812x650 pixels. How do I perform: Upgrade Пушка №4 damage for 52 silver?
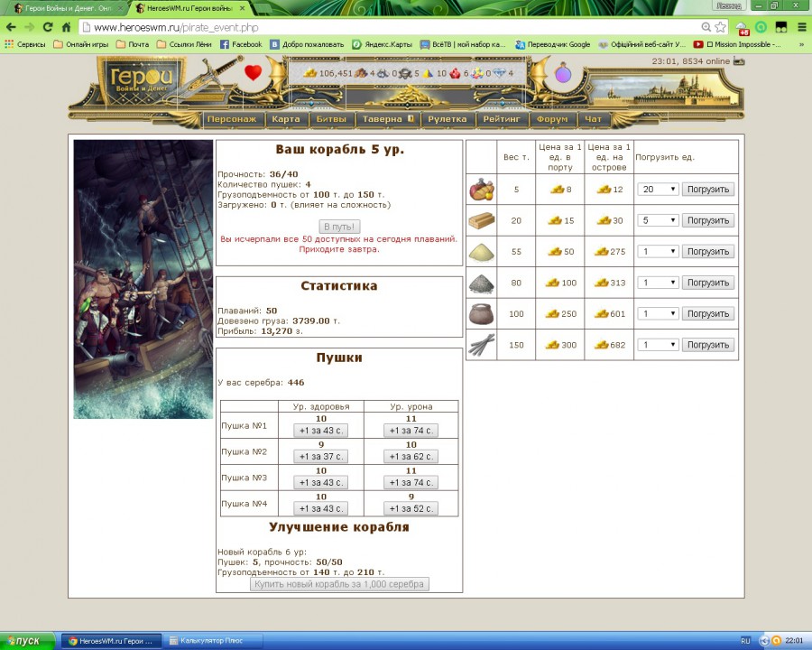pyautogui.click(x=411, y=509)
